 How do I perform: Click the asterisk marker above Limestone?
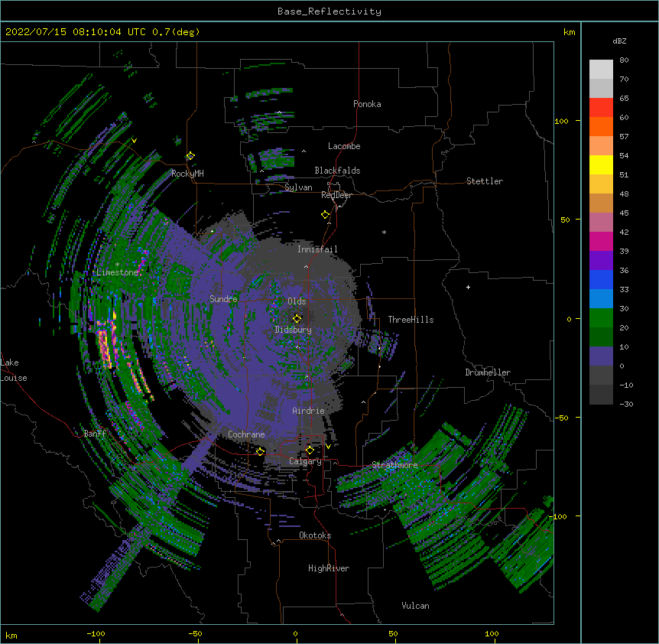pos(117,265)
